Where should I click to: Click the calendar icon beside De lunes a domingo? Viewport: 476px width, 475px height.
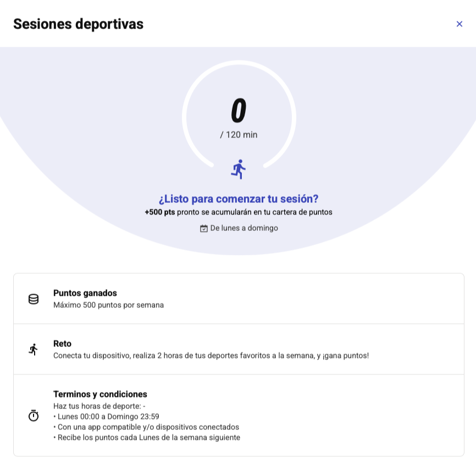pyautogui.click(x=204, y=228)
